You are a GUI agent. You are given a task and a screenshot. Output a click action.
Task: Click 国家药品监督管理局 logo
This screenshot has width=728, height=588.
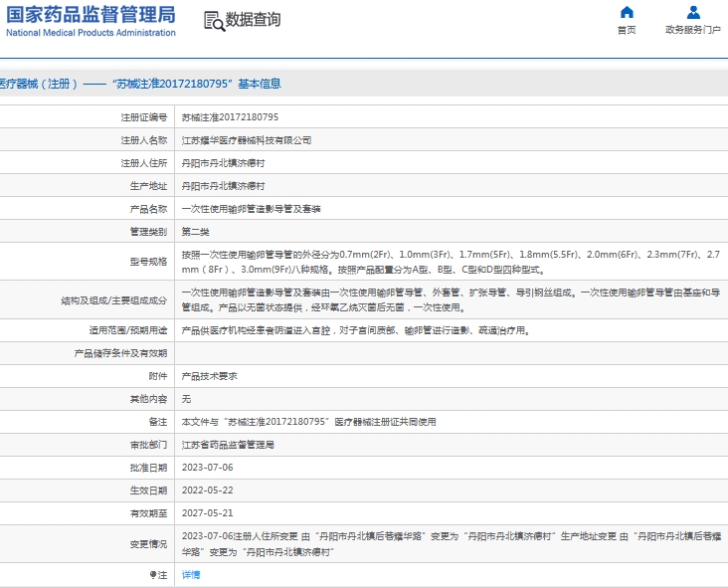(91, 15)
